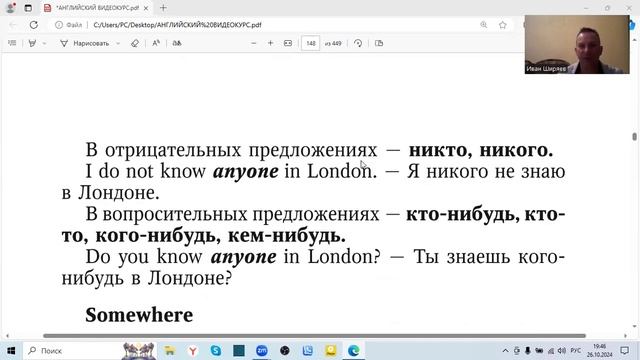Select italic anyone in the 'I do not know' sentence
The image size is (640, 360).
pyautogui.click(x=246, y=171)
